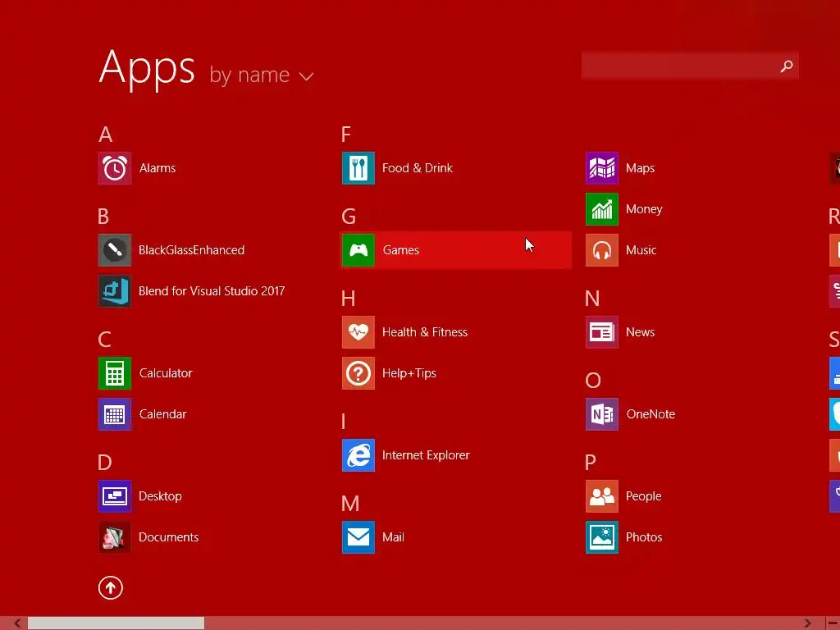This screenshot has height=630, width=840.
Task: Click the 'OneNote' label text
Action: coord(651,414)
